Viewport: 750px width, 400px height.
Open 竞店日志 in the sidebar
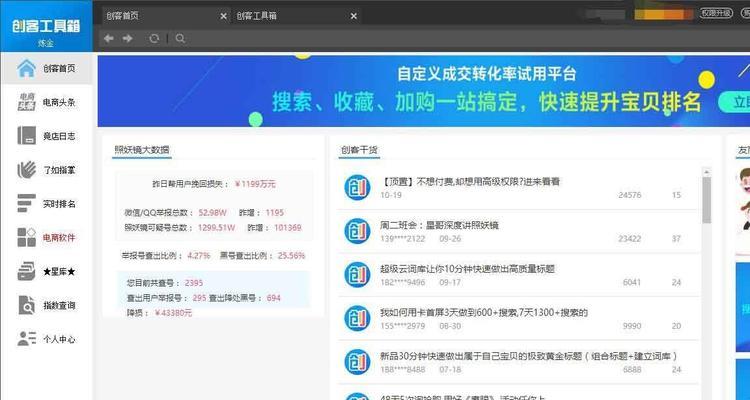(x=46, y=136)
